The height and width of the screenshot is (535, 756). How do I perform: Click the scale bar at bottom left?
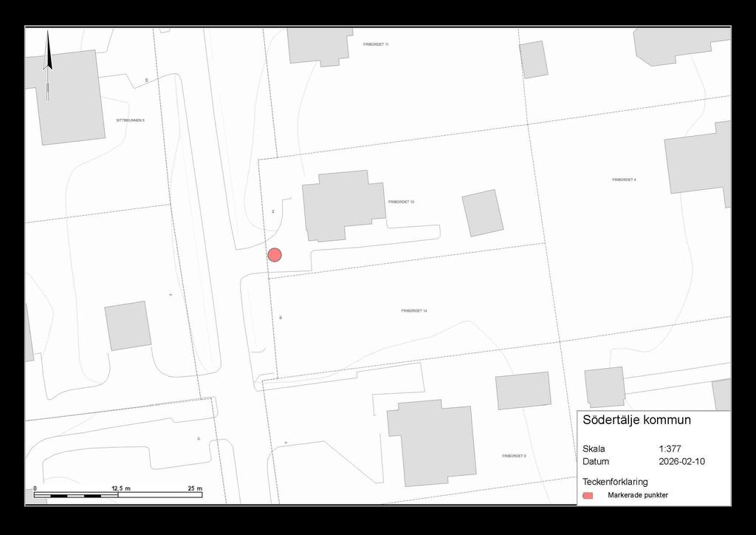point(118,494)
